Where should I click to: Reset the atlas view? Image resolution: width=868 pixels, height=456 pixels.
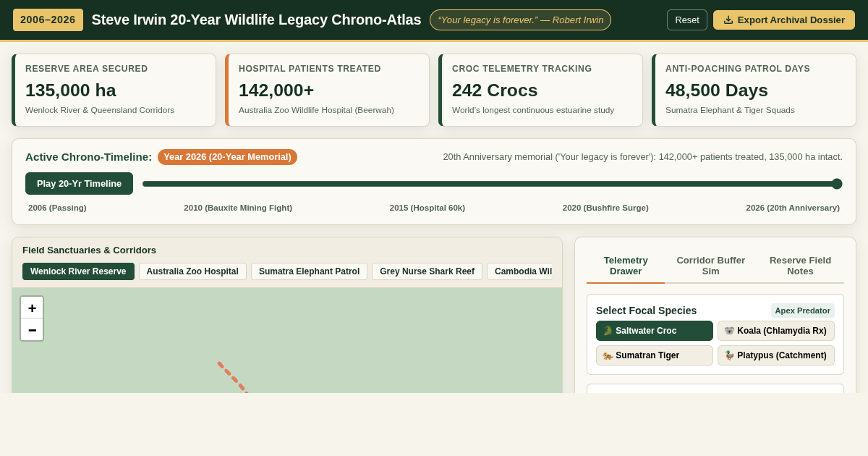[x=687, y=20]
